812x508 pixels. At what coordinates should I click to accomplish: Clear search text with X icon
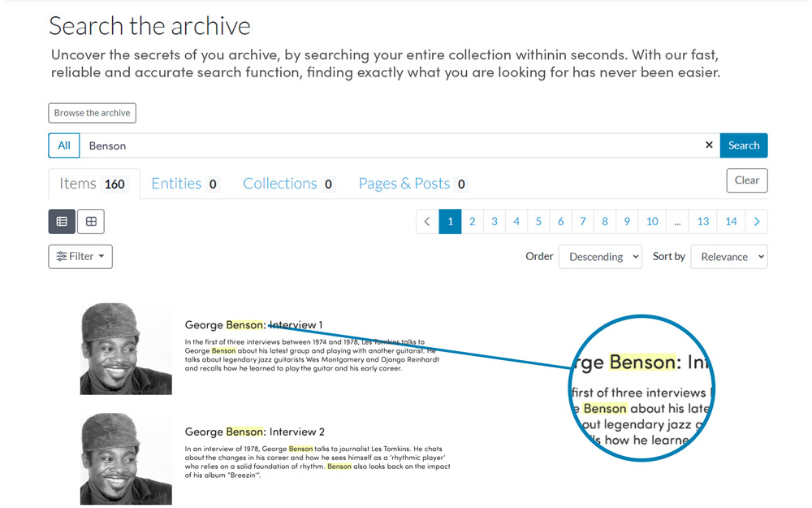point(709,145)
